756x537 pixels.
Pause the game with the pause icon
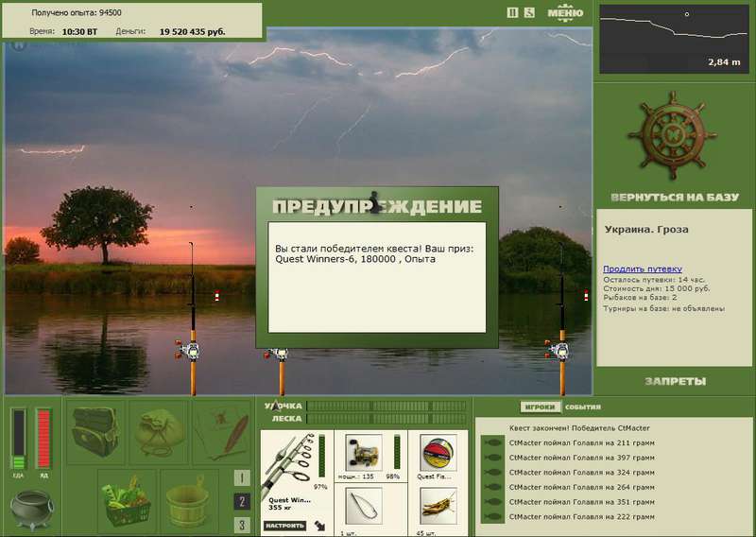coord(512,12)
